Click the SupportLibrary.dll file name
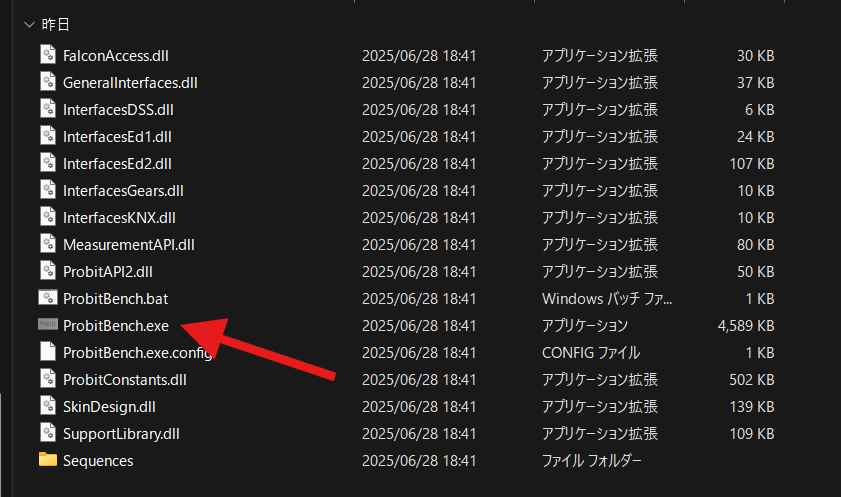The image size is (841, 497). [121, 434]
